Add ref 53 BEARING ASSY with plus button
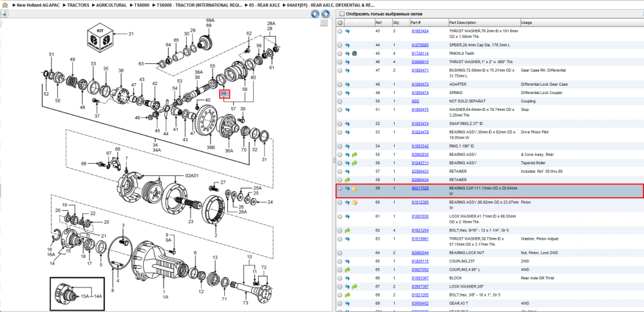 pyautogui.click(x=340, y=132)
